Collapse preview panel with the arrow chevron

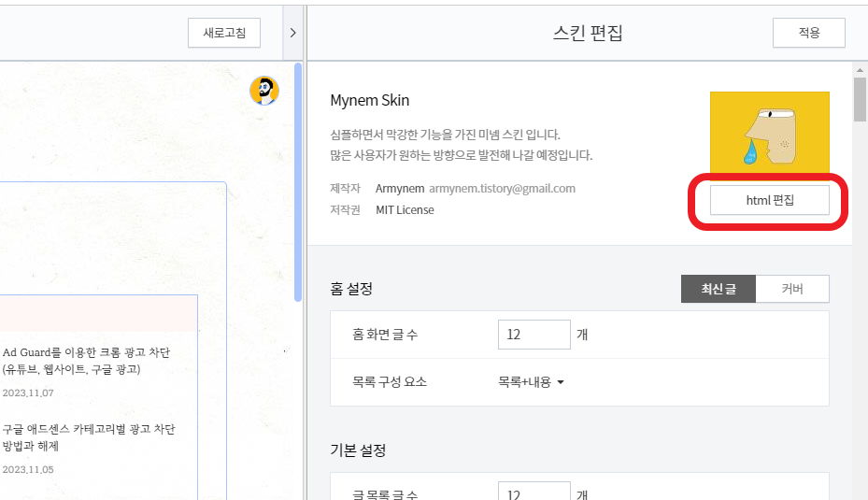tap(292, 33)
